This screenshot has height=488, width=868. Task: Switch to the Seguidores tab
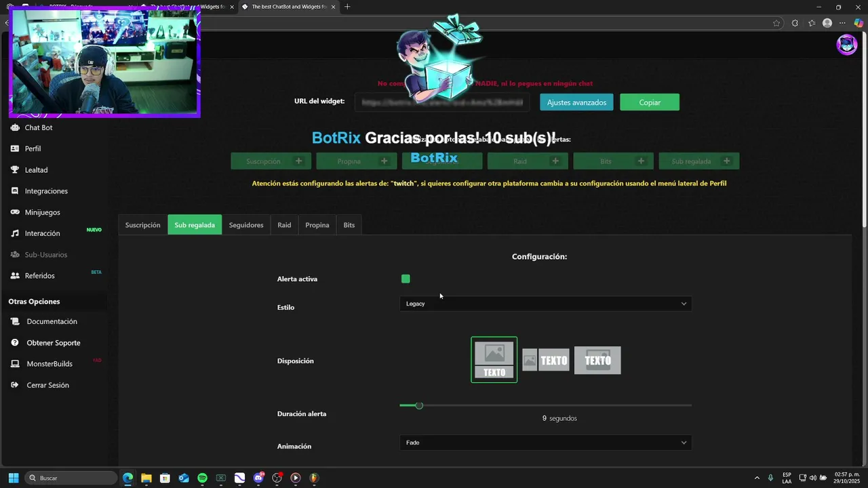pos(246,225)
